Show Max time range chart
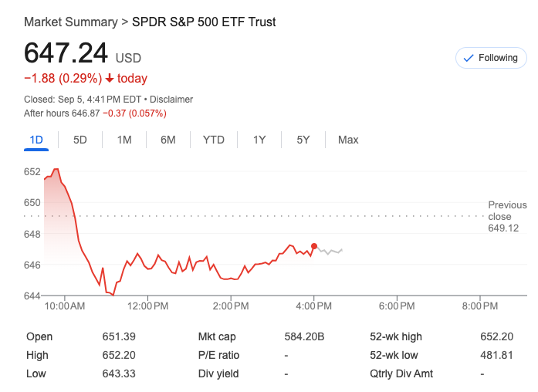The width and height of the screenshot is (538, 392). [348, 140]
